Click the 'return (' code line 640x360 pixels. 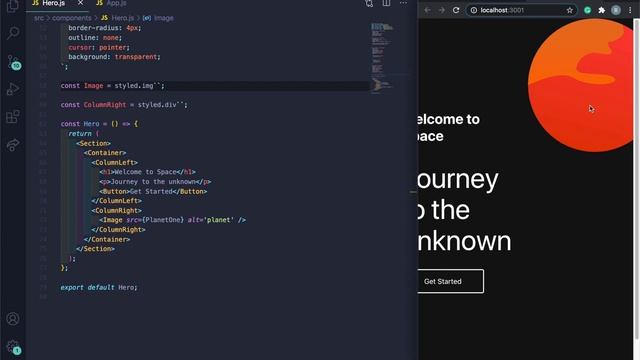tap(84, 133)
